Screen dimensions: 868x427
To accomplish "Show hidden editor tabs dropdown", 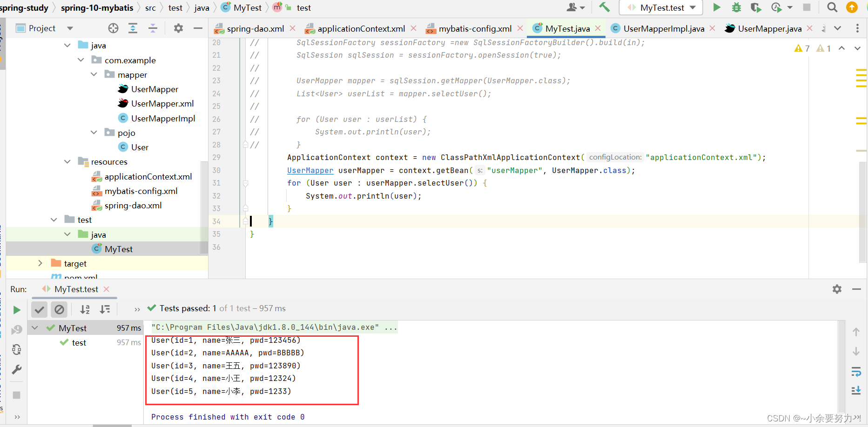I will coord(837,28).
